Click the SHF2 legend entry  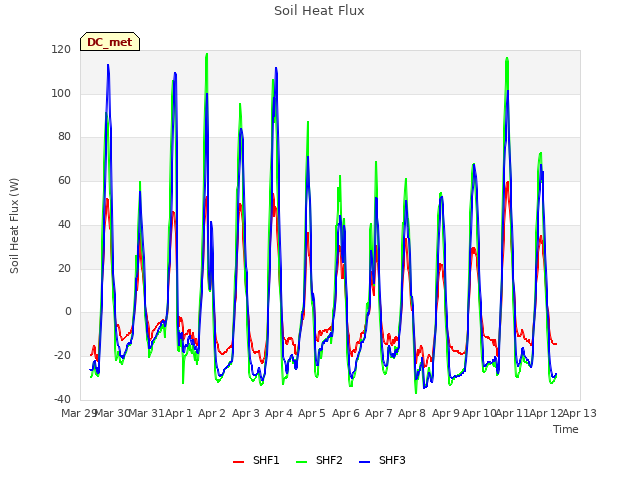click(319, 460)
